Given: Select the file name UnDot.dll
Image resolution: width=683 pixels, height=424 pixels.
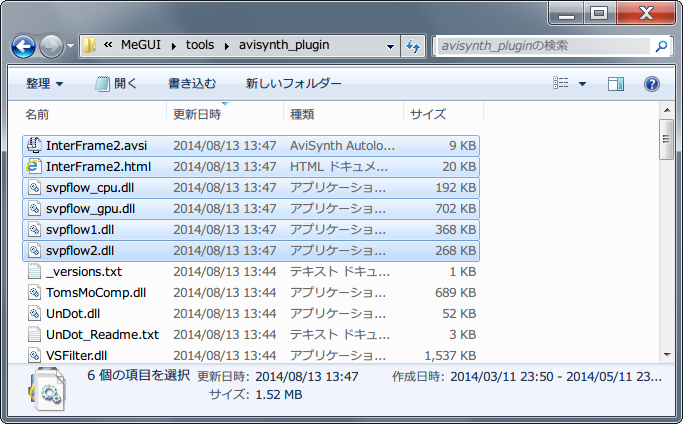Looking at the screenshot, I should 73,313.
